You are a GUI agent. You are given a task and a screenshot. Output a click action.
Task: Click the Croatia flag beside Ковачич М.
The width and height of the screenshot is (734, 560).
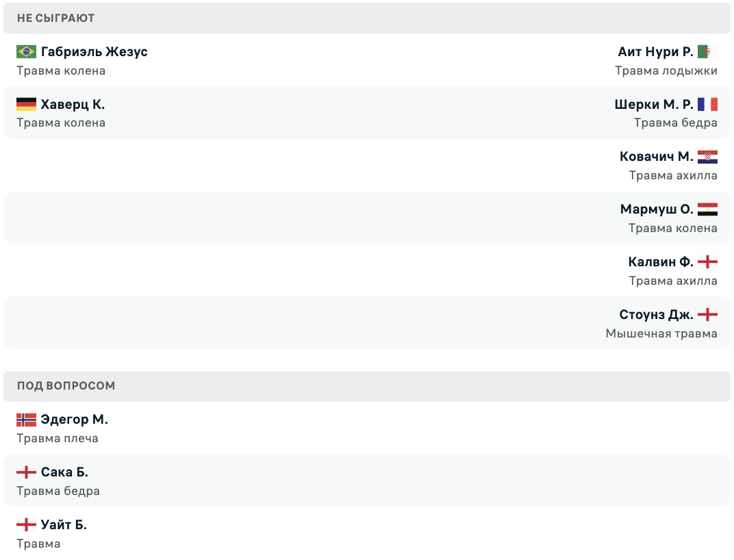(707, 156)
